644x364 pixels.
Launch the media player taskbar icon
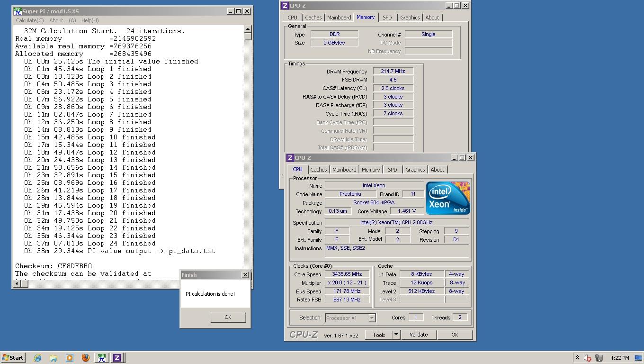tap(70, 358)
